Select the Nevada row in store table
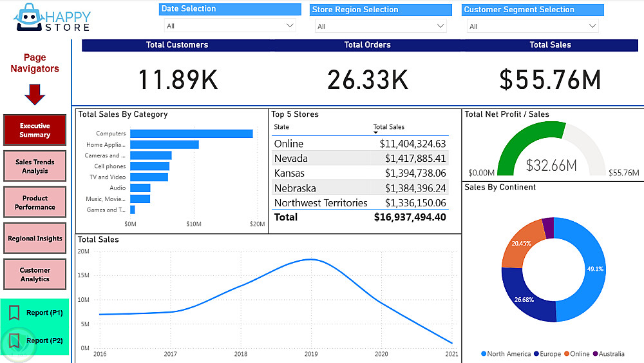The image size is (644, 363). [x=360, y=158]
